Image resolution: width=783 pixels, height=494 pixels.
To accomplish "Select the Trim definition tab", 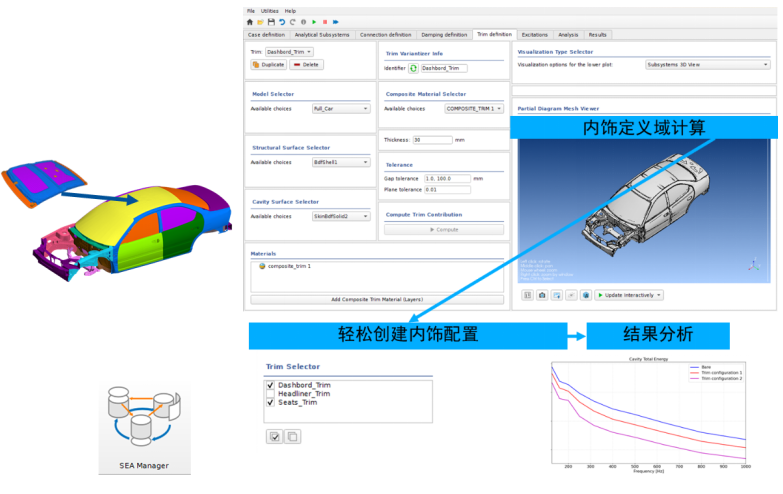I will [x=494, y=34].
